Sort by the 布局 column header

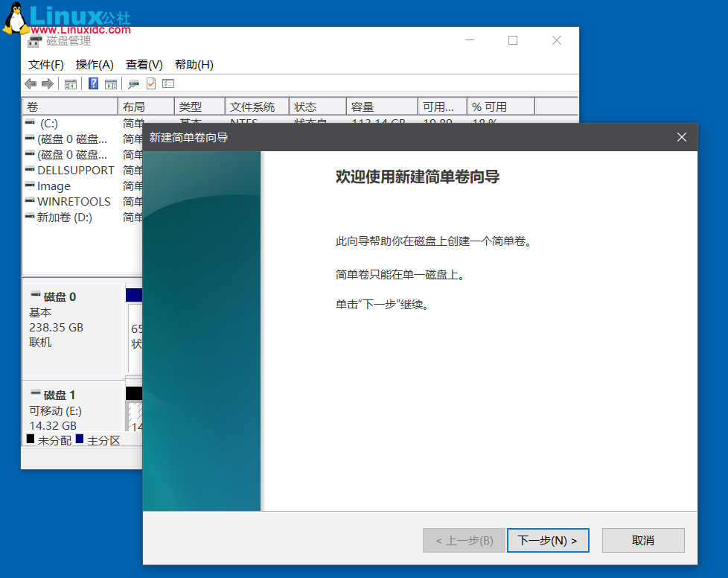tap(146, 107)
